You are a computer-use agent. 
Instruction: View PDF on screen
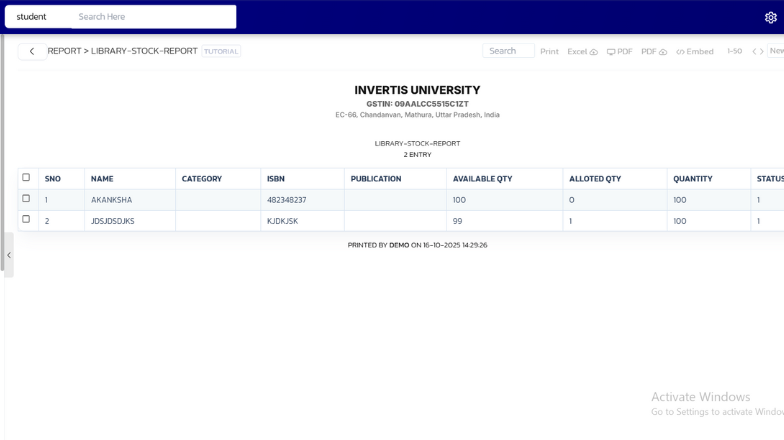tap(619, 51)
